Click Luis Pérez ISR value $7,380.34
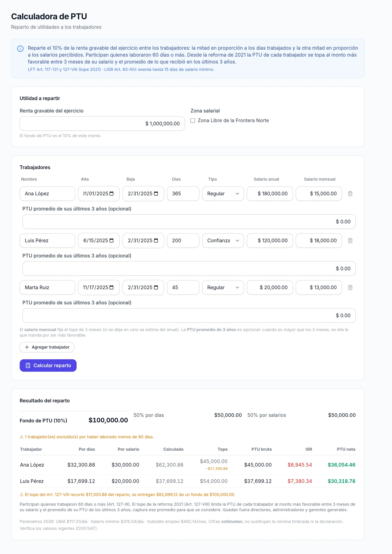Screen dimensions: 392x554 (x=300, y=481)
